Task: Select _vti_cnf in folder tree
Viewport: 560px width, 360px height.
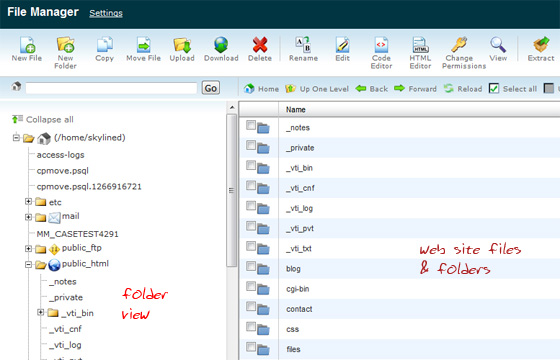Action: [x=65, y=329]
